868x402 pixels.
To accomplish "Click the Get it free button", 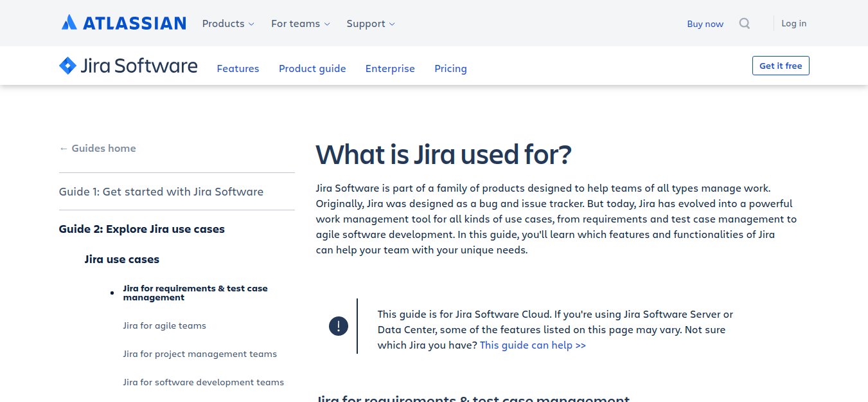I will (x=781, y=66).
